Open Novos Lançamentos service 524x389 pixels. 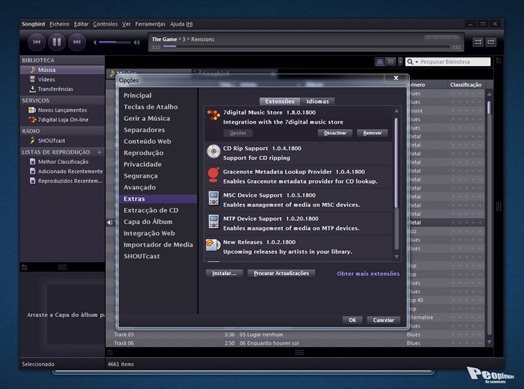click(62, 110)
